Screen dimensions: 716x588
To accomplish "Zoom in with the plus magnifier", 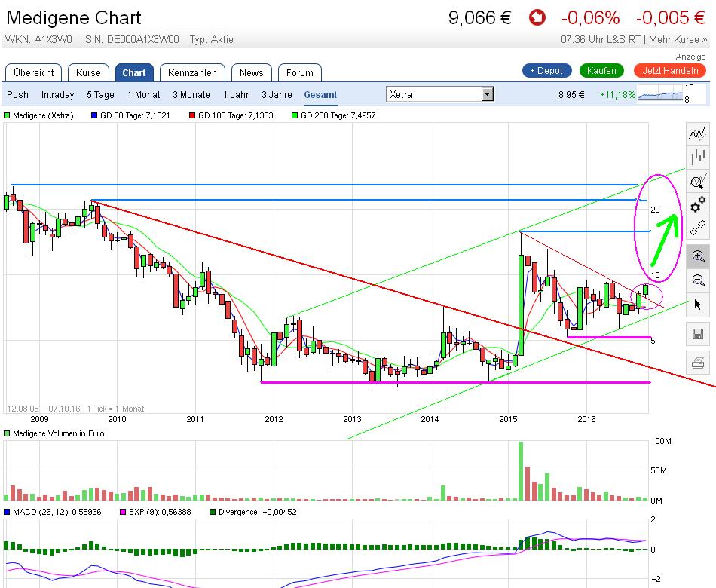I will (698, 256).
